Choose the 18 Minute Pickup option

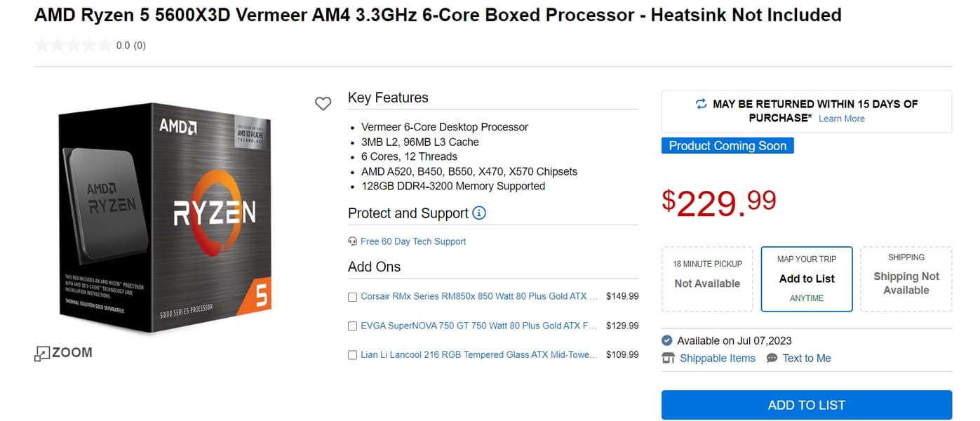(706, 279)
